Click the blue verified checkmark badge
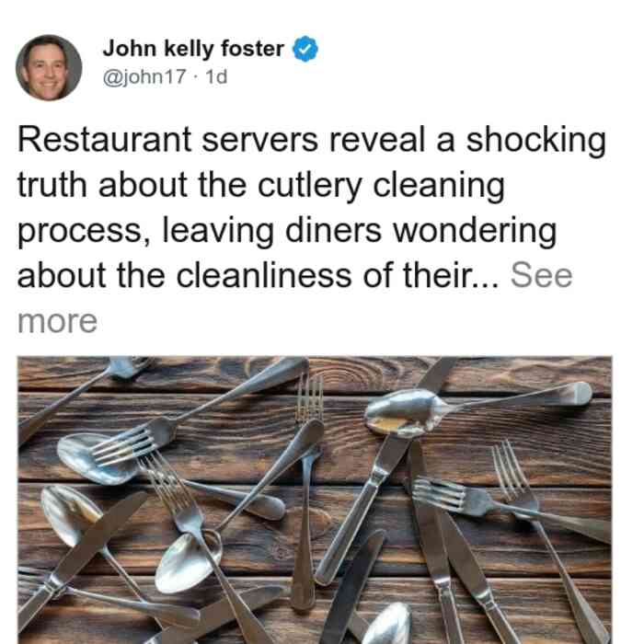This screenshot has height=644, width=644. (x=305, y=49)
